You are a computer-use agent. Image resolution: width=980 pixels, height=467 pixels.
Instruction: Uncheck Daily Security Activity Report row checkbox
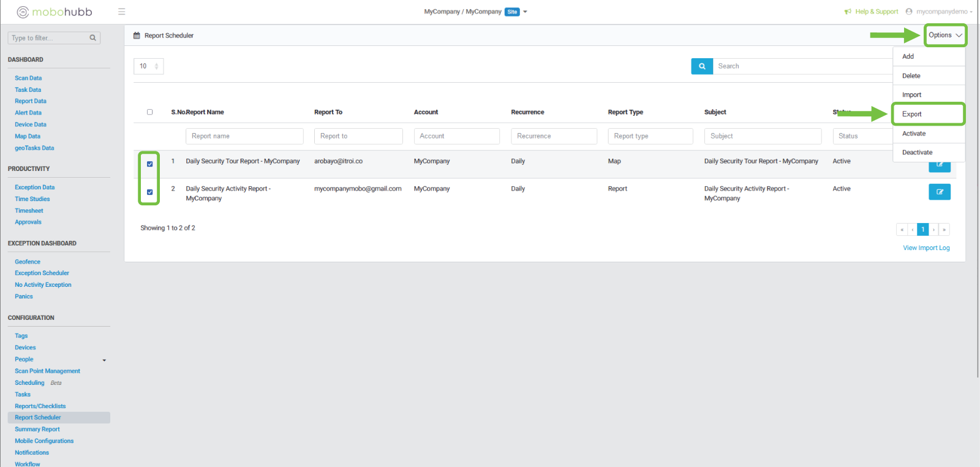(x=150, y=192)
